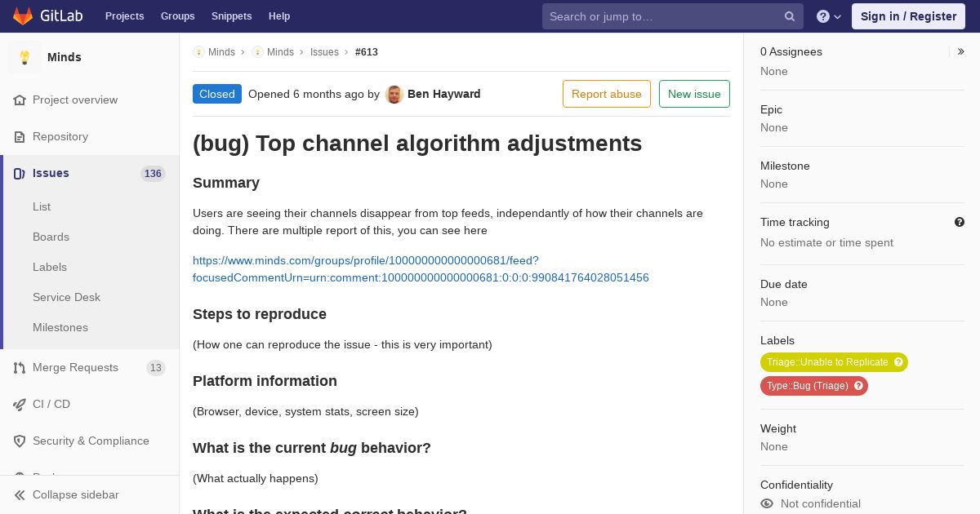Click the second Minds breadcrumb avatar icon
The width and height of the screenshot is (980, 514).
tap(257, 51)
